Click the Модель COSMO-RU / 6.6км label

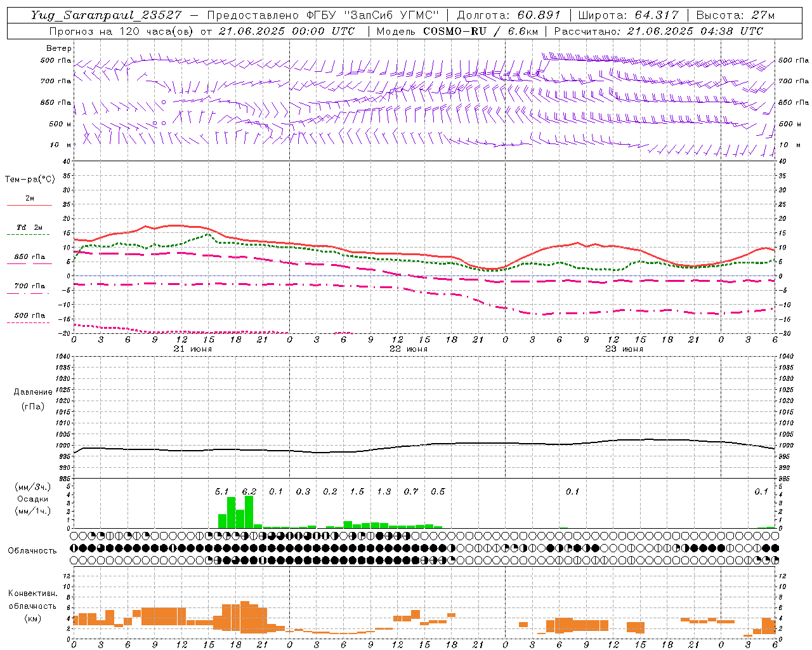[x=457, y=31]
